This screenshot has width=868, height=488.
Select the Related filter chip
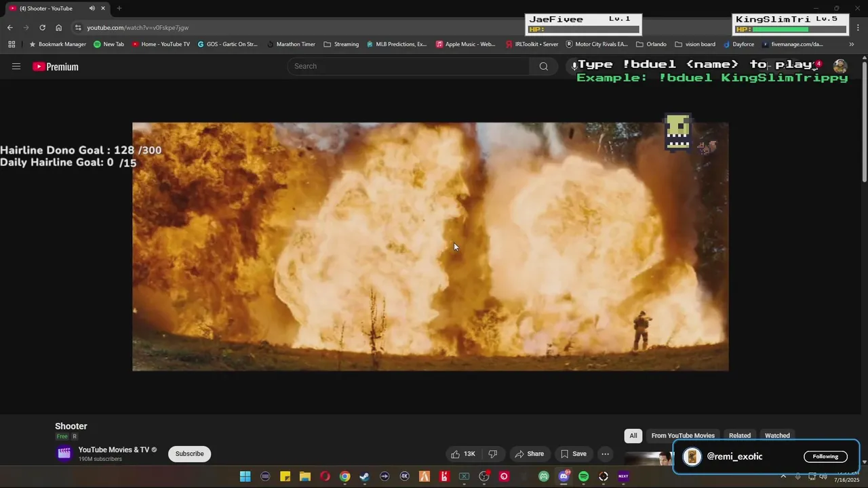[740, 436]
